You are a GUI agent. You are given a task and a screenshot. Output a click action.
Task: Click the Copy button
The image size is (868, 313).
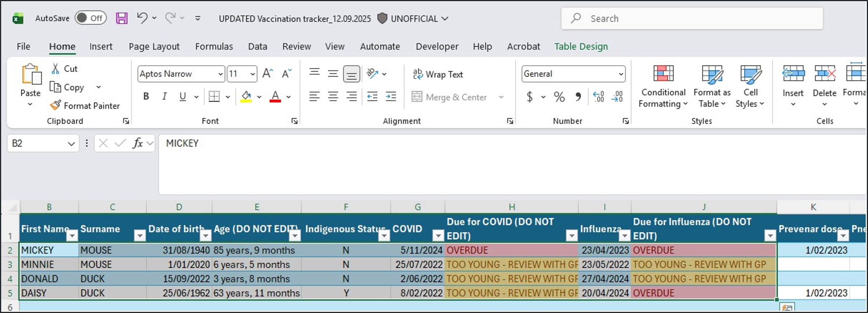point(68,87)
